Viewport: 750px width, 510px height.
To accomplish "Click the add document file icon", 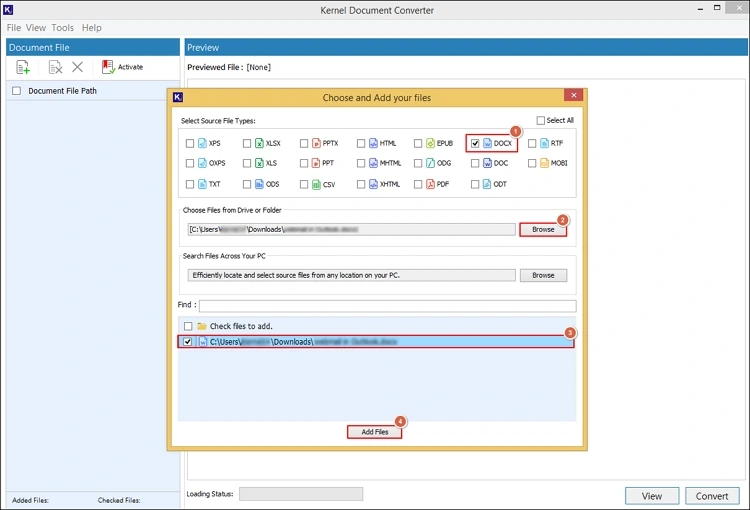I will [23, 67].
